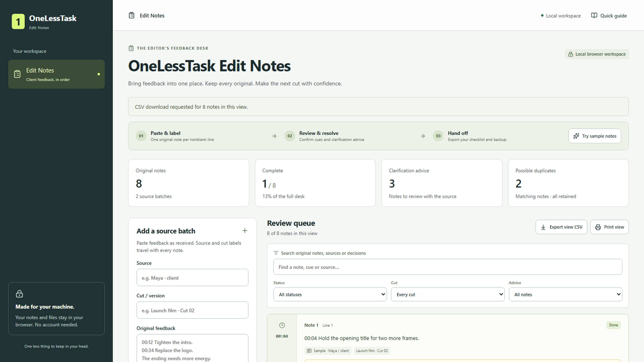
Task: Click the Local browser workspace badge
Action: 597,54
